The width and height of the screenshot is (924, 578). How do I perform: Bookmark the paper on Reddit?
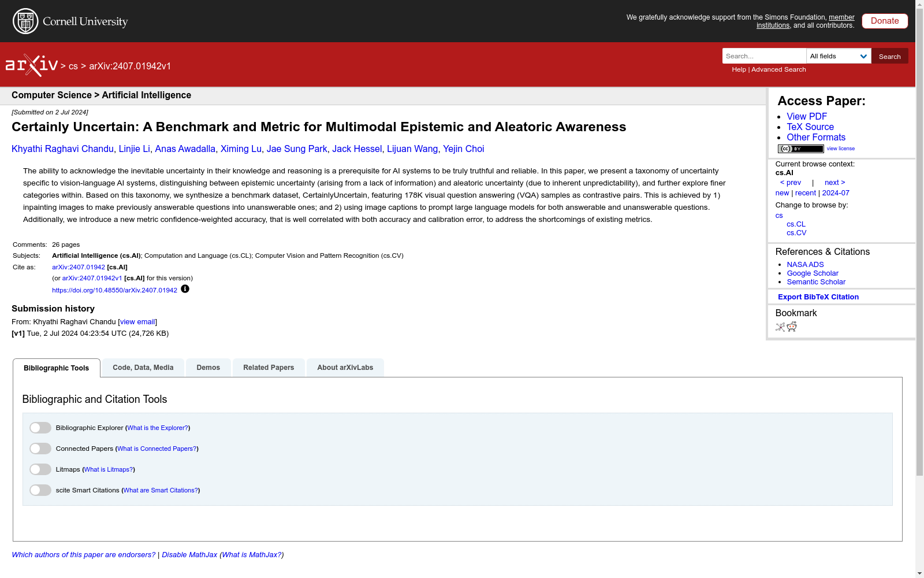point(792,327)
